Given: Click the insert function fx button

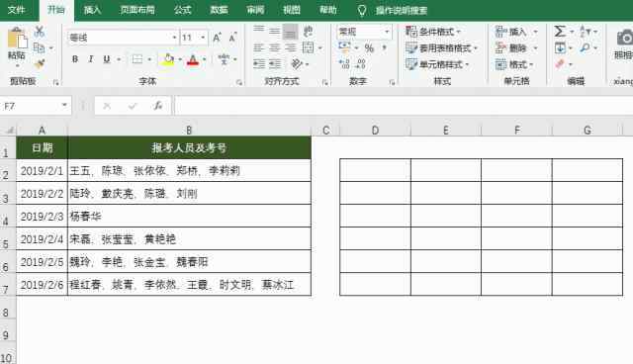Looking at the screenshot, I should [158, 106].
